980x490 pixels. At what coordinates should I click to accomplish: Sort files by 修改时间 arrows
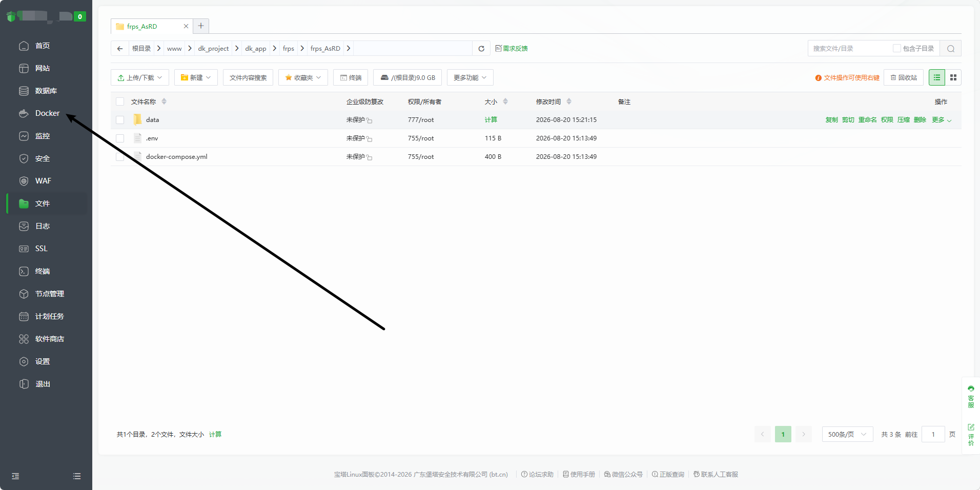569,101
